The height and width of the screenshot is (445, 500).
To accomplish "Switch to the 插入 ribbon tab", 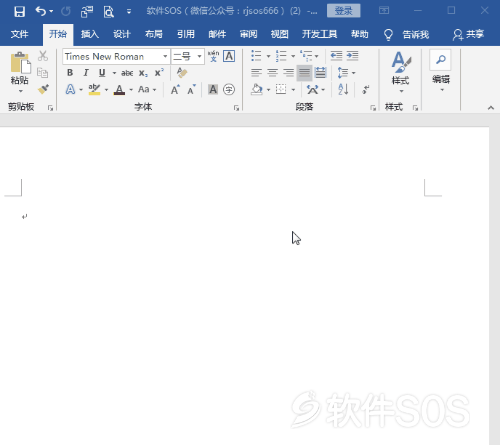I will pos(90,34).
